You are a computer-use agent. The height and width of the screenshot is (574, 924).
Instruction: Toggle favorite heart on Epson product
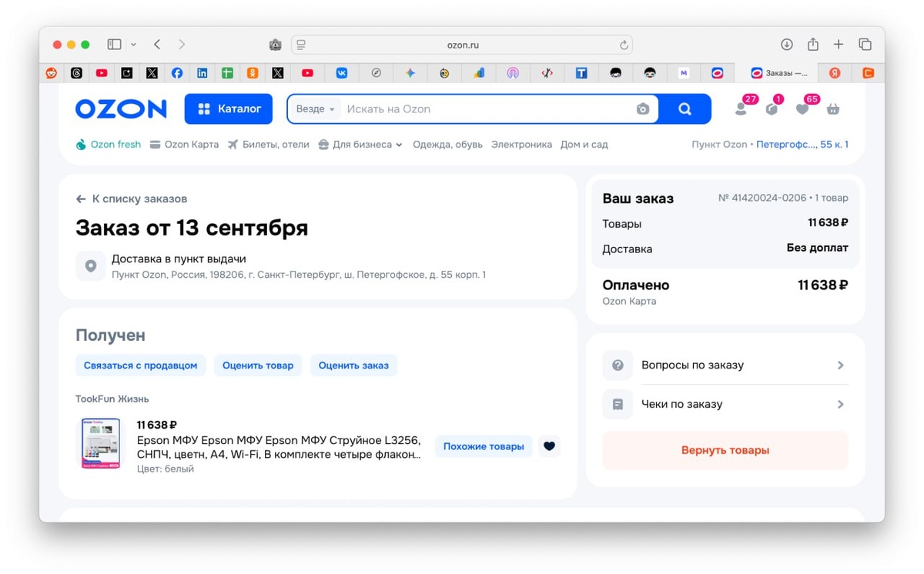[549, 446]
